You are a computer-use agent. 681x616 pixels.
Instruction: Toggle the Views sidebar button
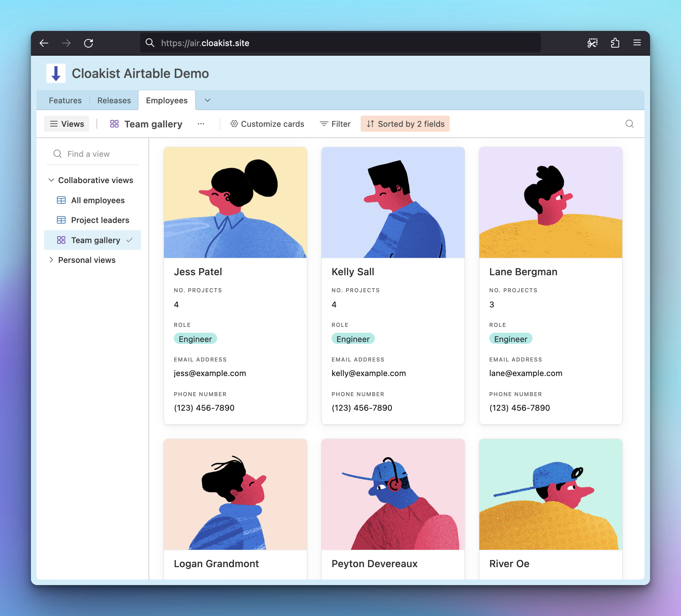66,124
